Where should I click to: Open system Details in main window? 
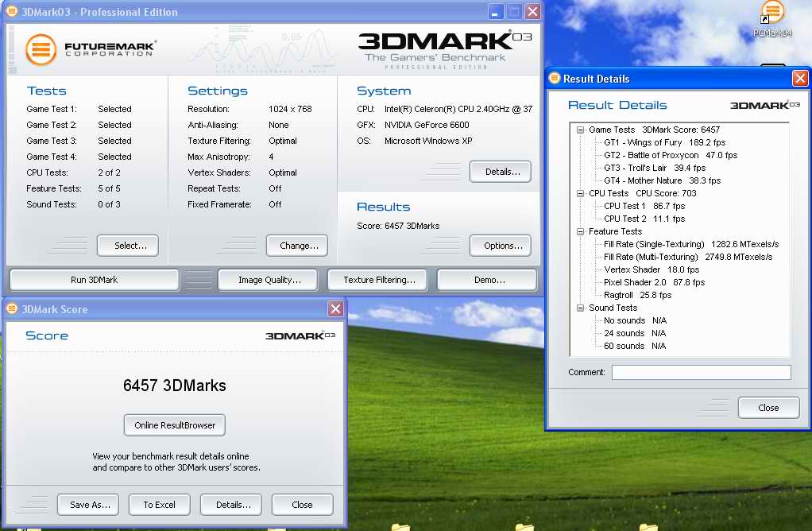tap(501, 172)
